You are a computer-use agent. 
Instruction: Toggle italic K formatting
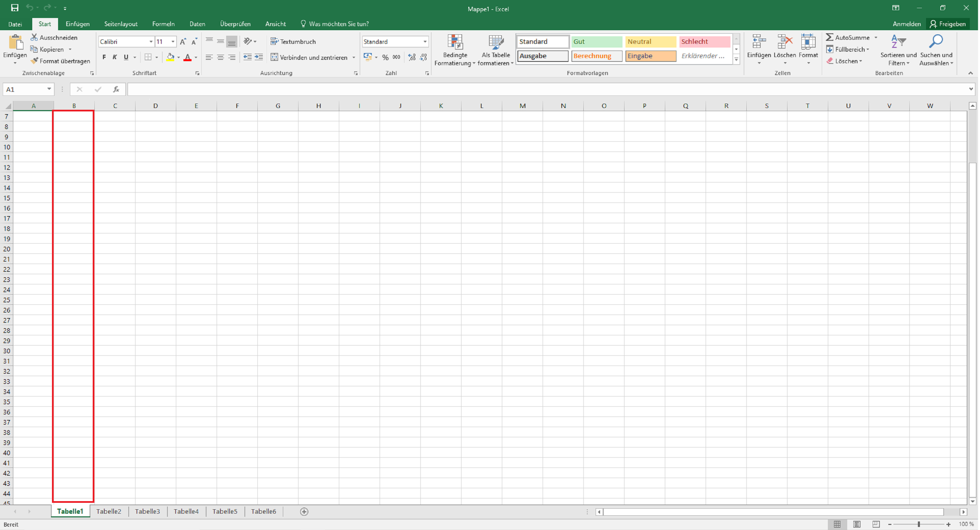click(115, 57)
